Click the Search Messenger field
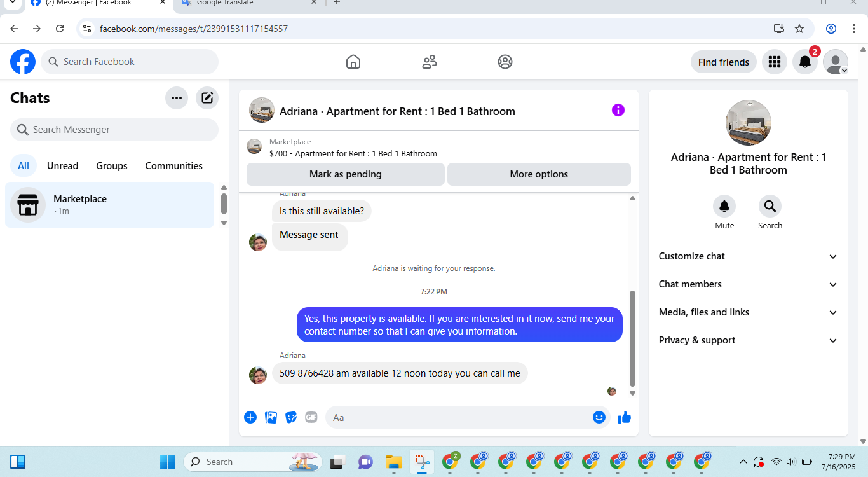Viewport: 868px width, 477px height. coord(114,130)
